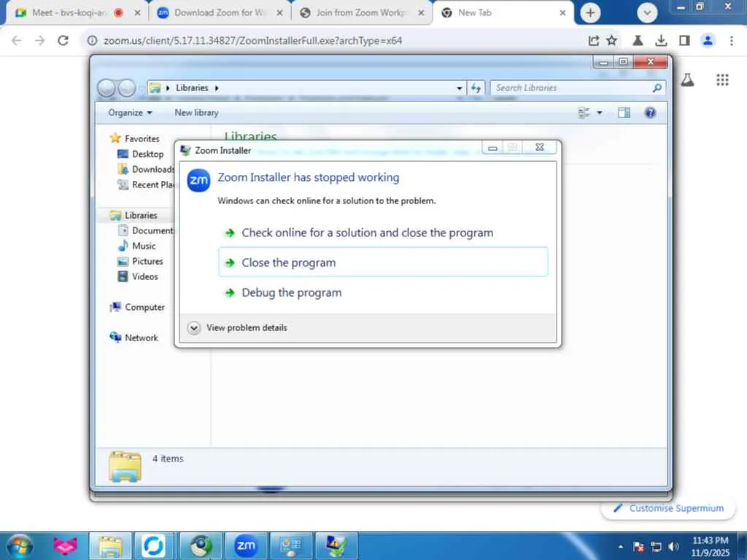Open Music library in sidebar

pos(144,246)
